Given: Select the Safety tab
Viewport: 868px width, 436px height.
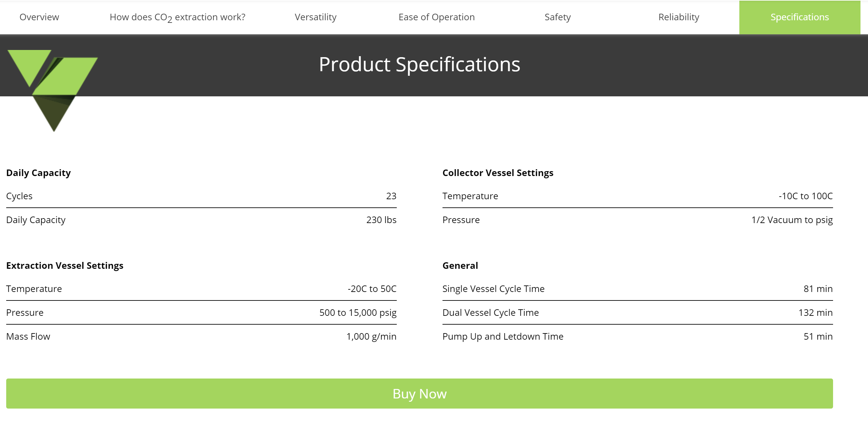Looking at the screenshot, I should [x=557, y=17].
